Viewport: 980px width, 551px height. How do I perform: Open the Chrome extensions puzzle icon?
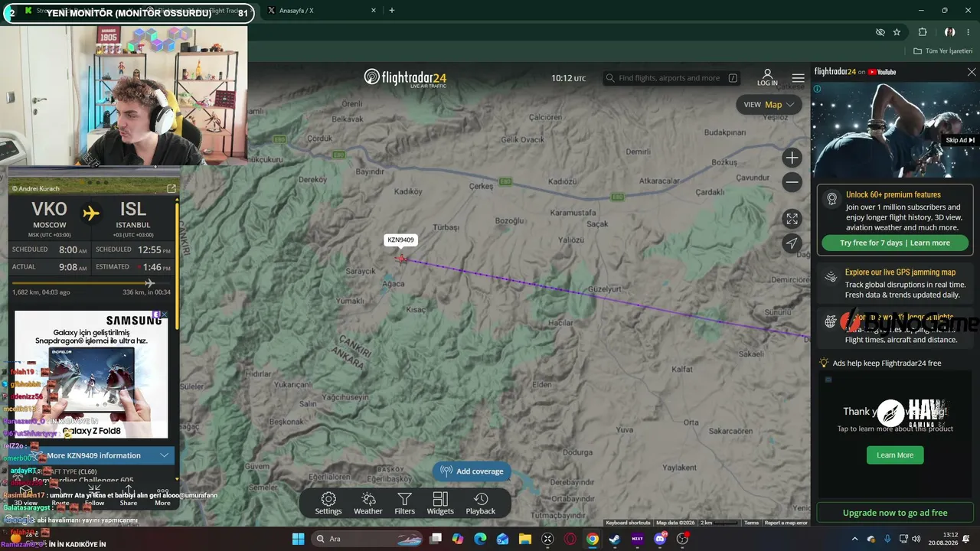923,32
